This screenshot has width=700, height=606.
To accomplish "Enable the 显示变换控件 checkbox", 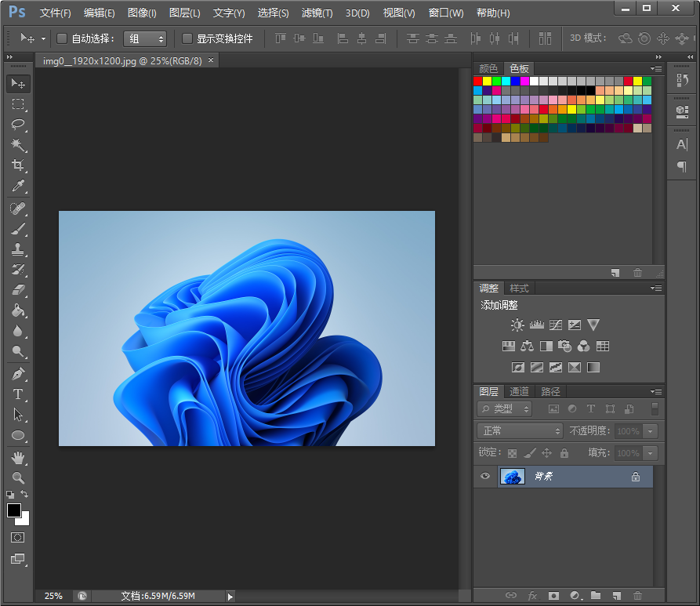I will pyautogui.click(x=187, y=38).
